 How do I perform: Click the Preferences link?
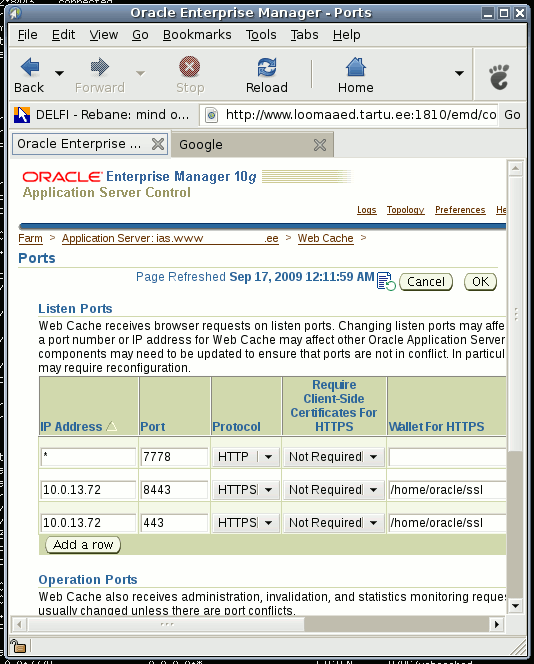coord(460,210)
